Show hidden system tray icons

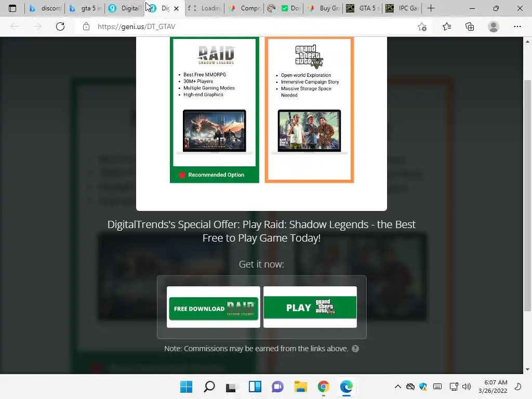397,387
